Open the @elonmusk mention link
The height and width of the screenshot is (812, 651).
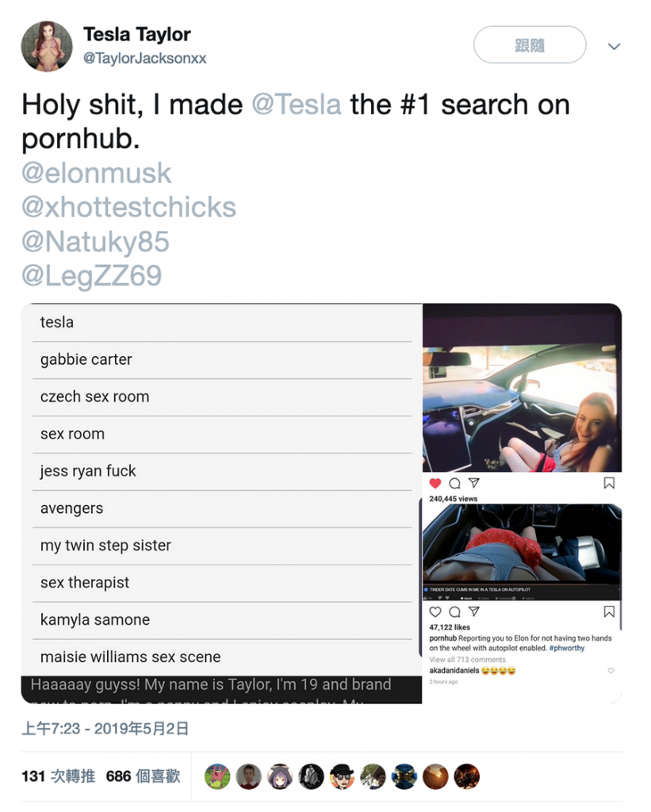[x=97, y=174]
